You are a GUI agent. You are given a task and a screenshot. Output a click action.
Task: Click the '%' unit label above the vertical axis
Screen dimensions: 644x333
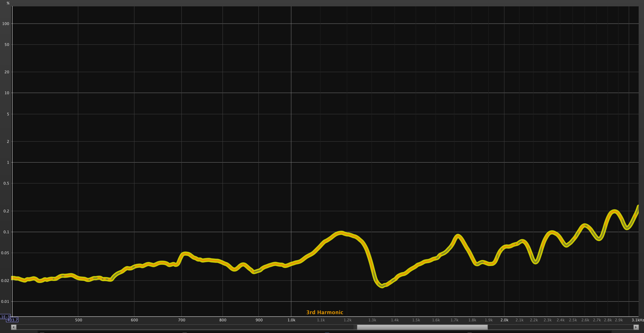tap(8, 3)
